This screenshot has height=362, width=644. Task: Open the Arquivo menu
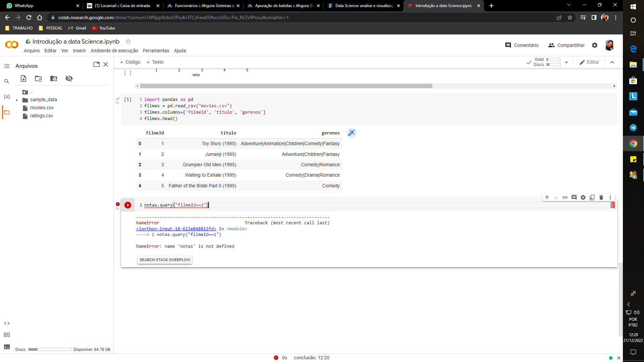coord(32,50)
